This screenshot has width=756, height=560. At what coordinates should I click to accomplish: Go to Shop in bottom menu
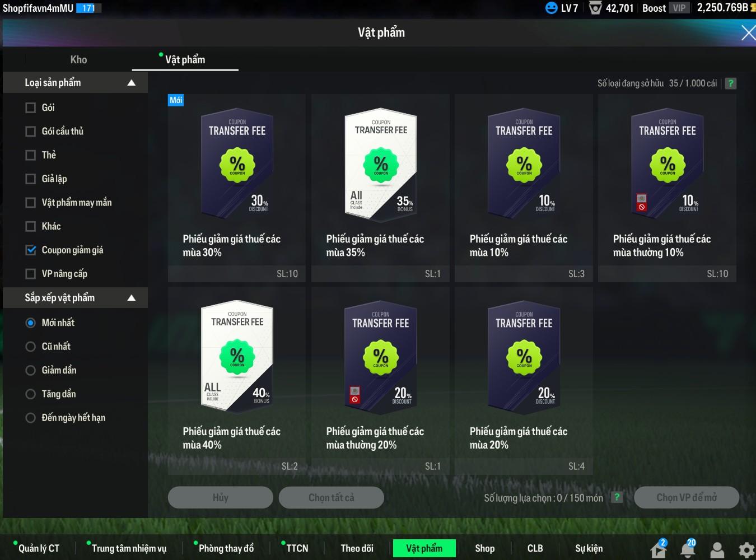click(x=484, y=548)
